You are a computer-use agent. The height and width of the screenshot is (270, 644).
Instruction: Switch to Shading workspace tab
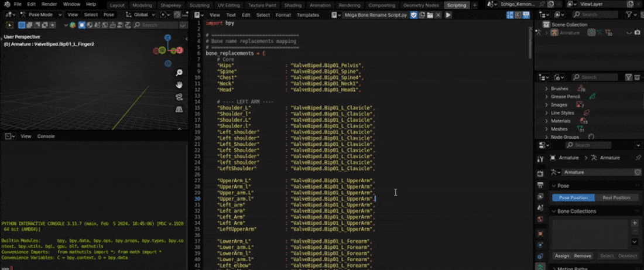tap(293, 5)
